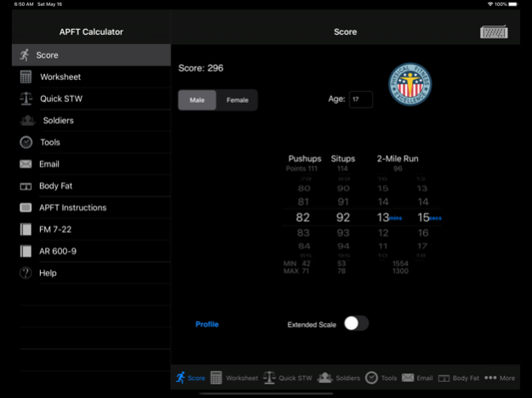The width and height of the screenshot is (532, 398).
Task: Open Quick STW scale icon in sidebar
Action: (x=26, y=99)
